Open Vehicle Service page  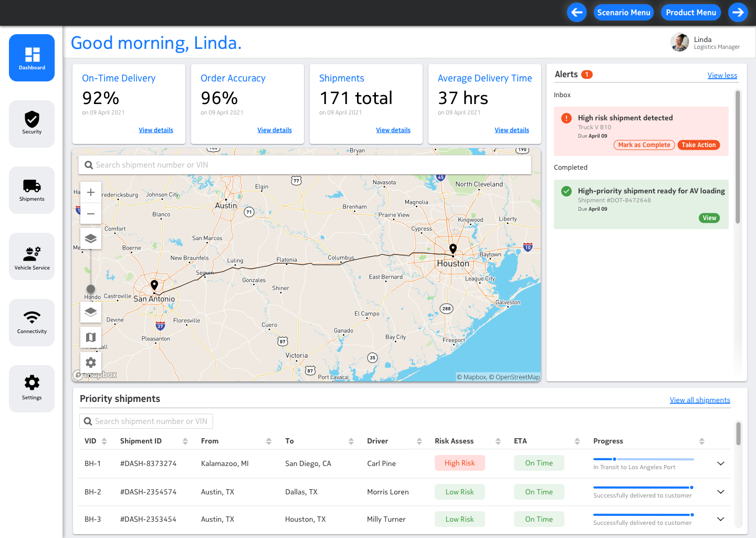[x=32, y=256]
